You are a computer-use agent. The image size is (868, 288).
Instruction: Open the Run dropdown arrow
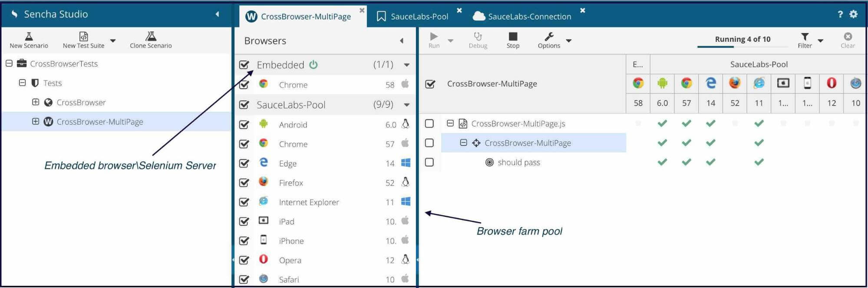pos(450,40)
